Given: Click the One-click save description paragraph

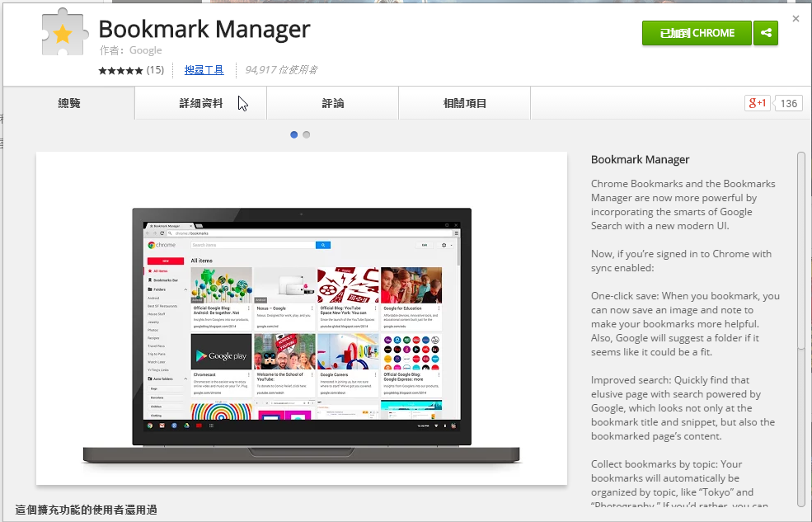Looking at the screenshot, I should pos(685,323).
